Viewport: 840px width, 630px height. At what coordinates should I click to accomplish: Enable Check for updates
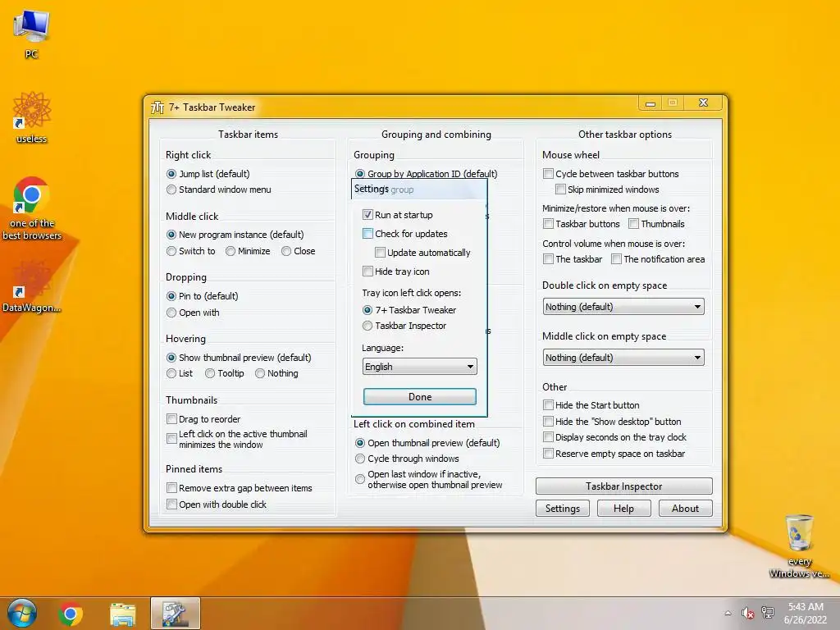coord(367,234)
